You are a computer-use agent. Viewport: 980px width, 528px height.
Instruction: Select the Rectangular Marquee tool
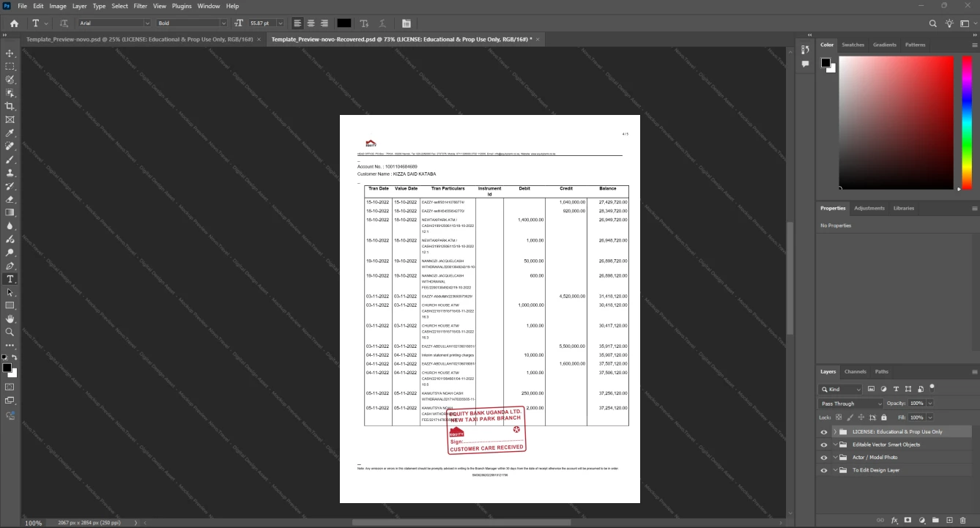click(x=10, y=67)
